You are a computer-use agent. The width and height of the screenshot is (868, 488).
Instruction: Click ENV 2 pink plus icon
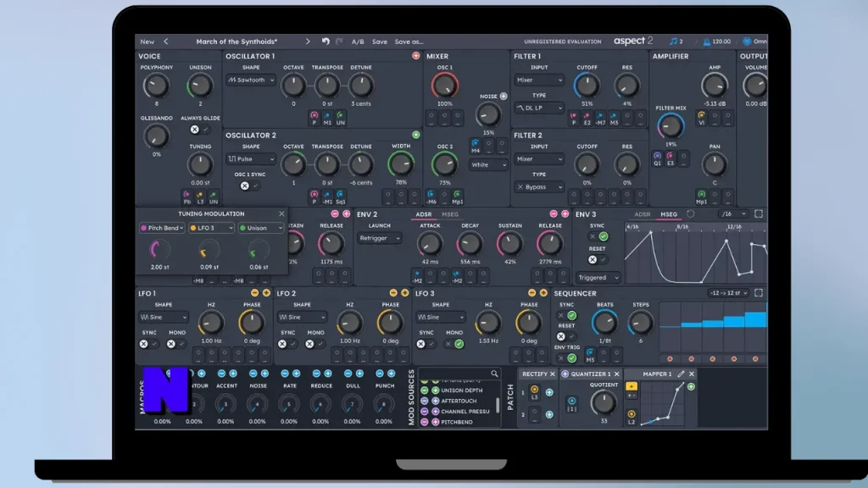(565, 214)
